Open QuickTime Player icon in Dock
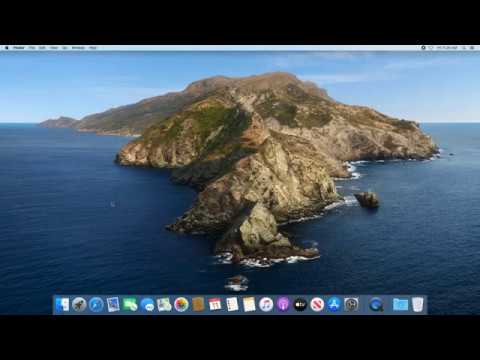Viewport: 480px width, 360px height. tap(376, 305)
